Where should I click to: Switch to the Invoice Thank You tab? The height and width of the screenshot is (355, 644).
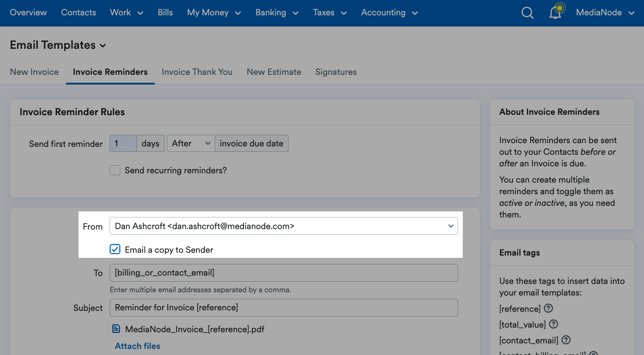pyautogui.click(x=197, y=72)
